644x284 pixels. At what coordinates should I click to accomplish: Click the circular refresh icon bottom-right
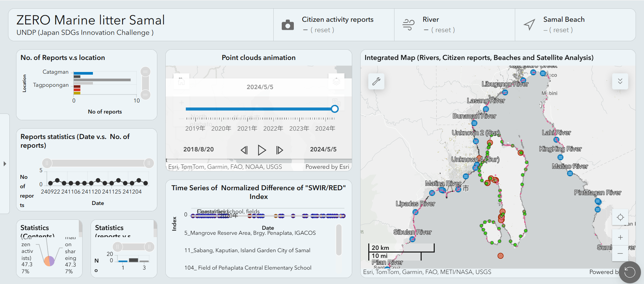click(x=630, y=272)
